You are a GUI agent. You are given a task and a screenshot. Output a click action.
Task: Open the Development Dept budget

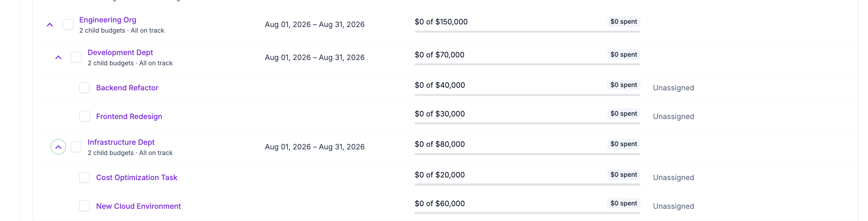120,53
